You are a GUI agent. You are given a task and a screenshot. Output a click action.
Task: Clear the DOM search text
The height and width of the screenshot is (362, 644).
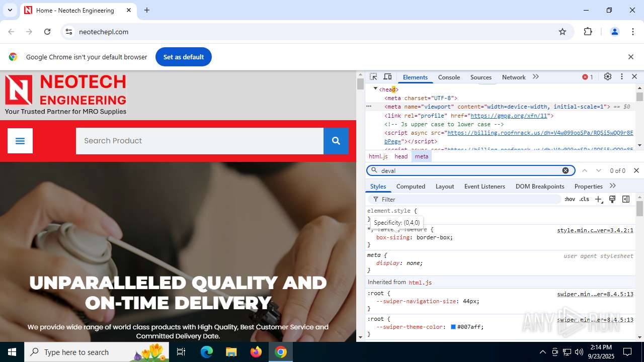point(566,170)
